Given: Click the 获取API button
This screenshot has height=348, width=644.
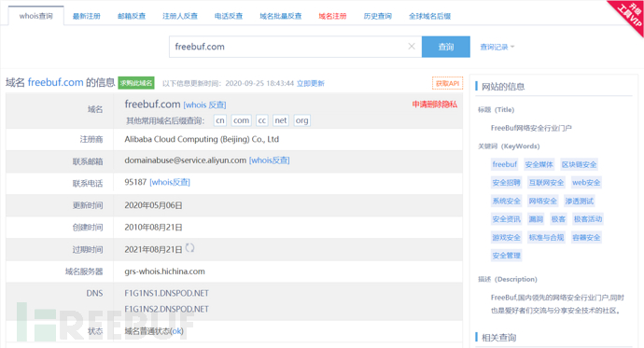Looking at the screenshot, I should [x=447, y=83].
